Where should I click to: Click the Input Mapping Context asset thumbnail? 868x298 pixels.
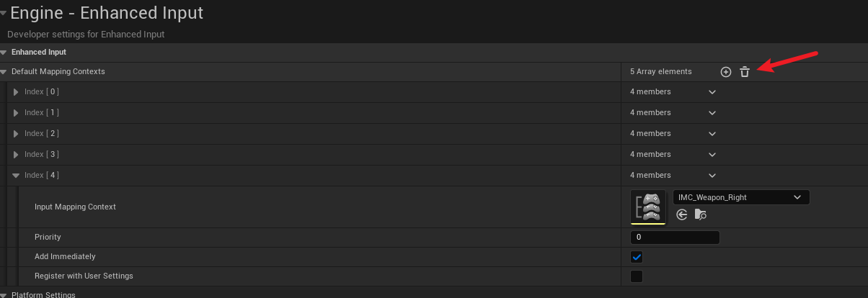point(648,207)
